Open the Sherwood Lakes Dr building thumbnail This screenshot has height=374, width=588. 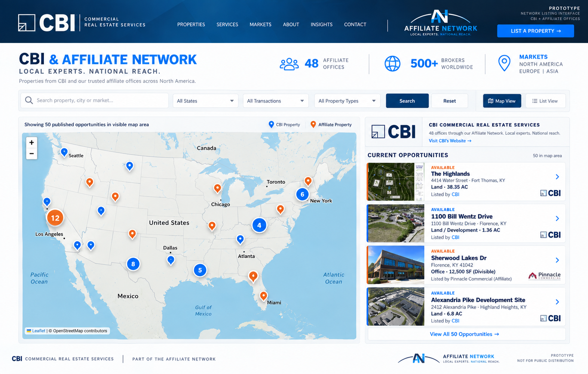(396, 265)
